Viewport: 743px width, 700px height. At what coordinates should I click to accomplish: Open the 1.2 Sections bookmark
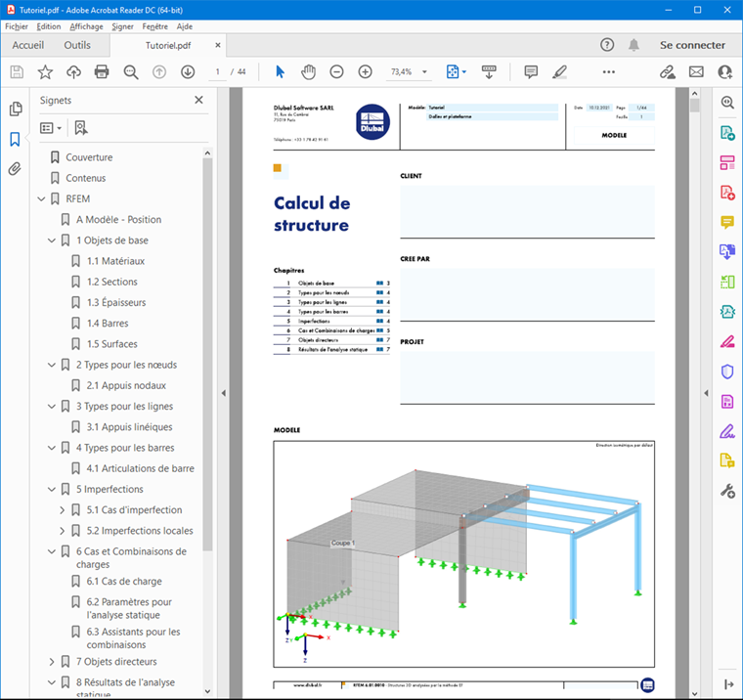coord(111,282)
